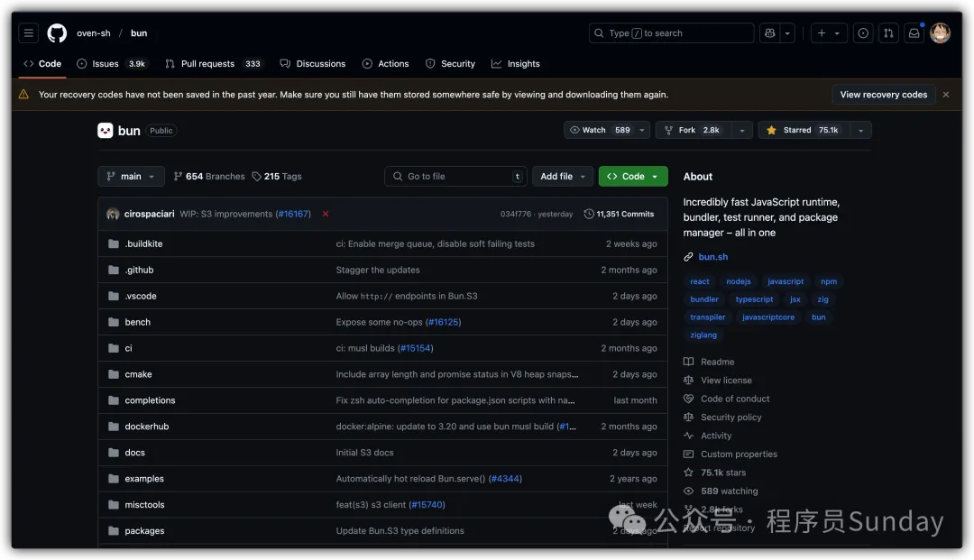This screenshot has width=974, height=560.
Task: Open the bun.sh website link
Action: [x=712, y=257]
